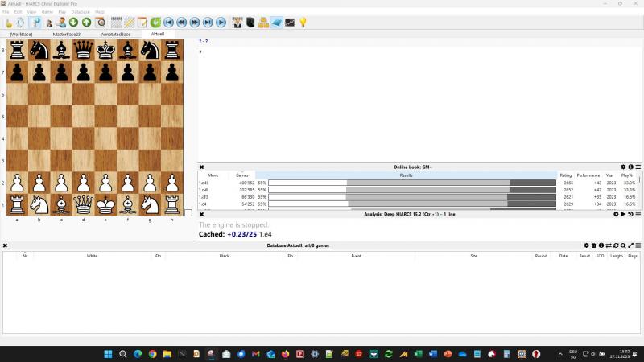Close the Online book panel
644x362 pixels.
tap(202, 167)
